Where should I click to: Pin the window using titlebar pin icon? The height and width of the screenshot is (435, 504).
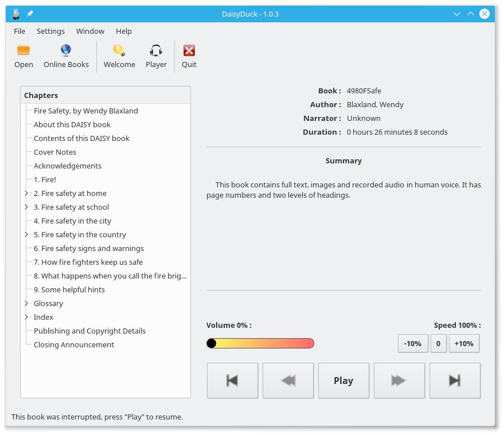[x=31, y=14]
